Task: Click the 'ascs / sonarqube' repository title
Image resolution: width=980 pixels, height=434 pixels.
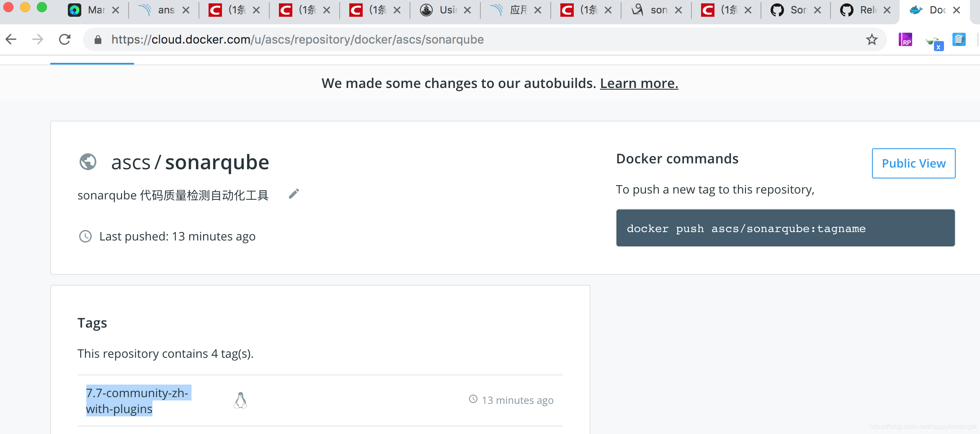Action: (190, 162)
